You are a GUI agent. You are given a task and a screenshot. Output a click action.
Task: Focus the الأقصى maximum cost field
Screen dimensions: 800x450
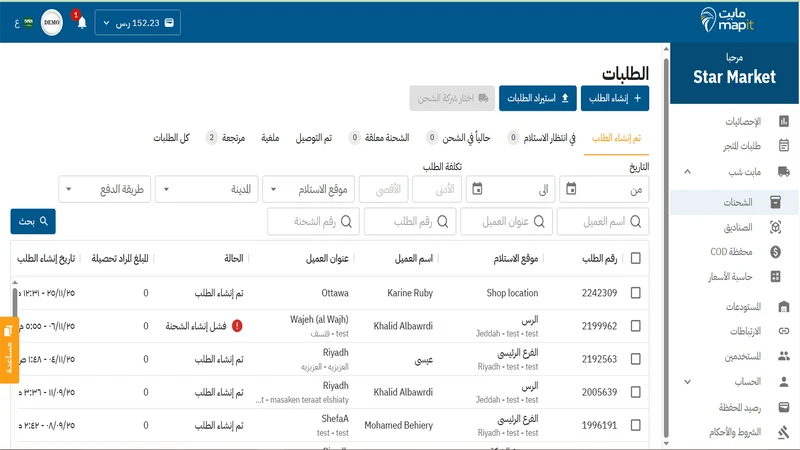[x=384, y=189]
